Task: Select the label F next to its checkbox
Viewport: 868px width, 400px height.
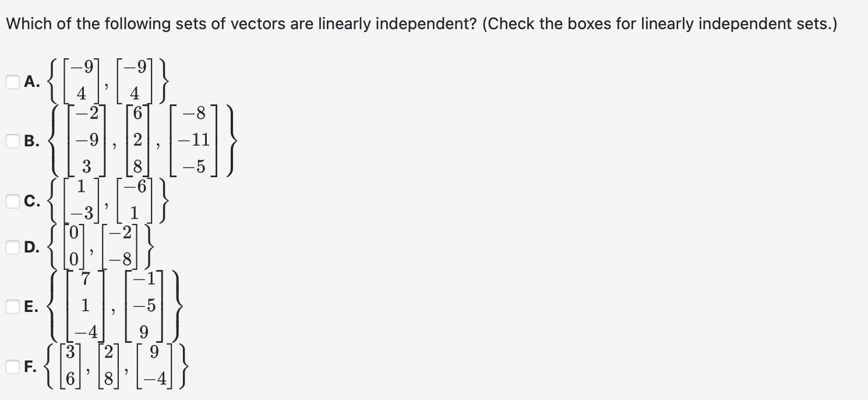Action: point(31,366)
